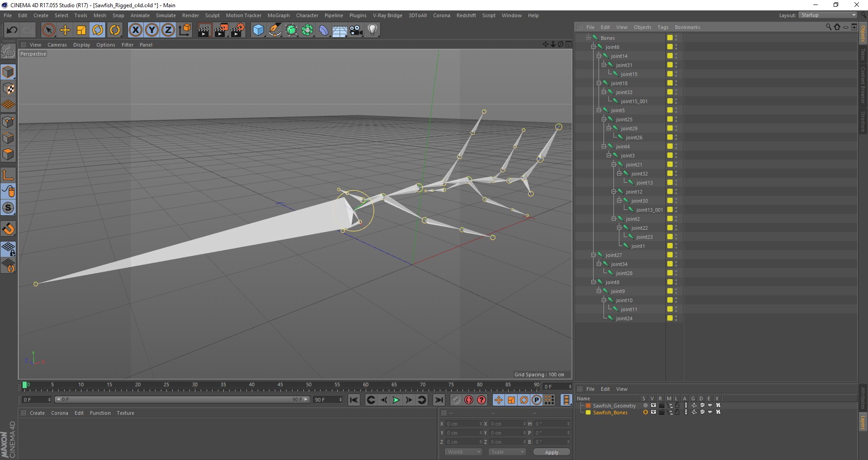Open the Scale mode dropdown
Image resolution: width=868 pixels, height=460 pixels.
pos(507,452)
